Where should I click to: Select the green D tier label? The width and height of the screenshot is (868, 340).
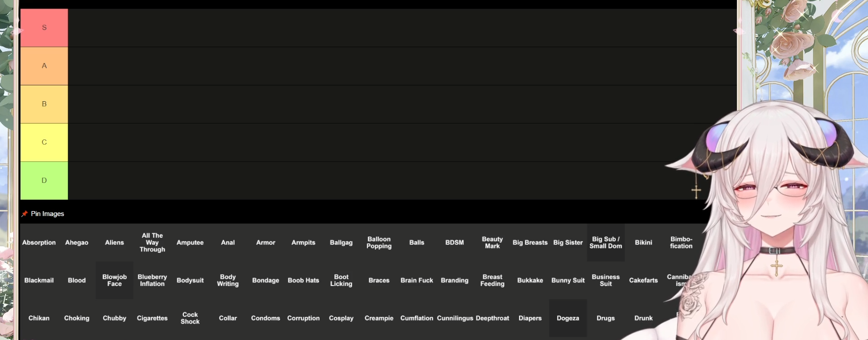(44, 181)
